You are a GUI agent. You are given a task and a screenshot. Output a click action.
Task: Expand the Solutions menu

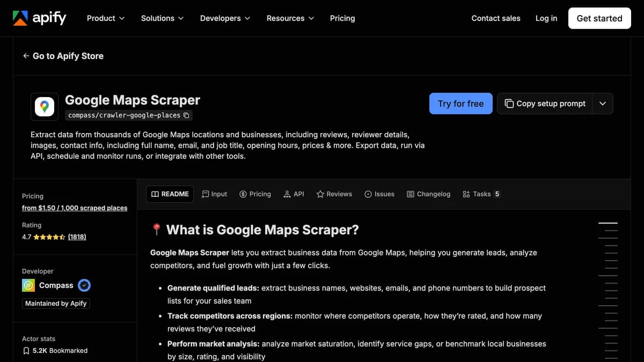click(163, 18)
